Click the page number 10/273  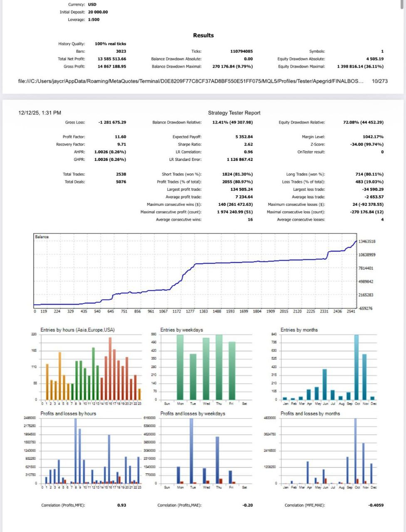pyautogui.click(x=379, y=81)
